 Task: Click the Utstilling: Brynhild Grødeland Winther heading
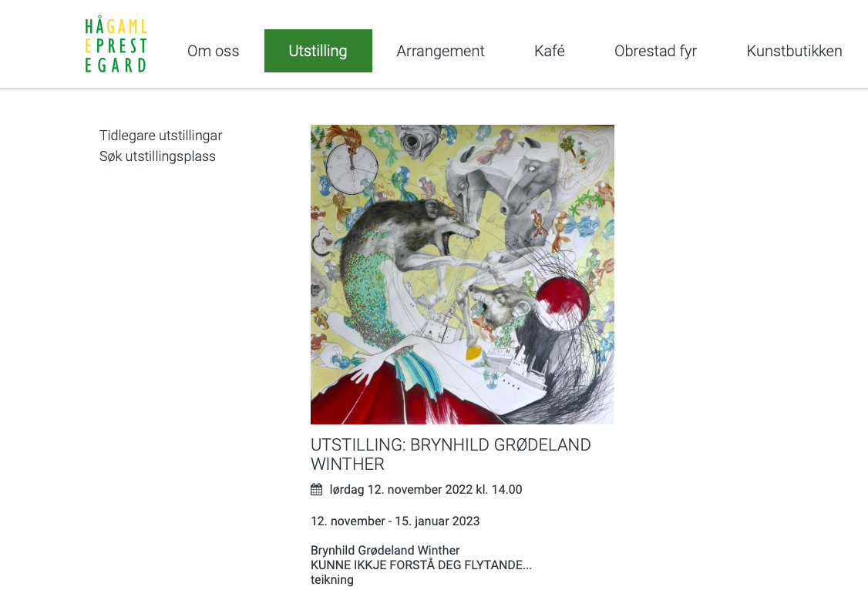tap(451, 454)
